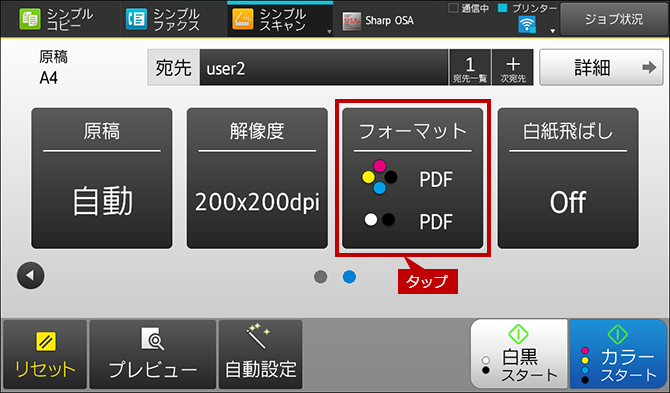Viewport: 670px width, 393px height.
Task: Open the 宛先一覧 destination list
Action: click(x=470, y=67)
